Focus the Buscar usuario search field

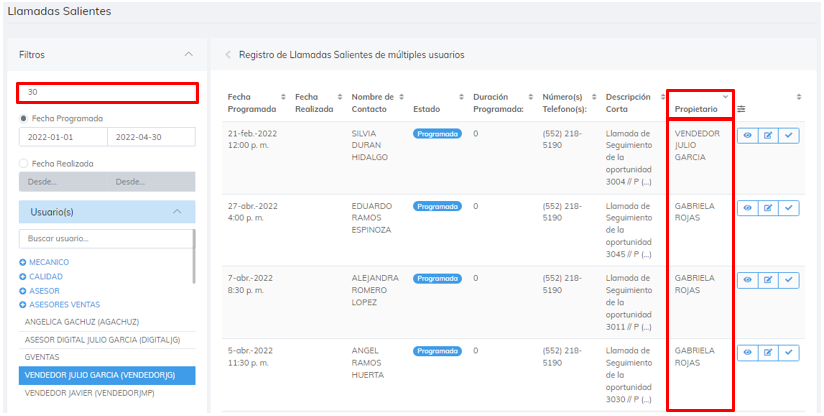click(106, 238)
